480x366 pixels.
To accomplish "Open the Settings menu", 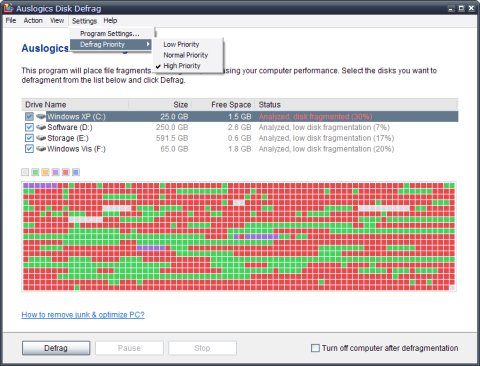I will pyautogui.click(x=84, y=21).
